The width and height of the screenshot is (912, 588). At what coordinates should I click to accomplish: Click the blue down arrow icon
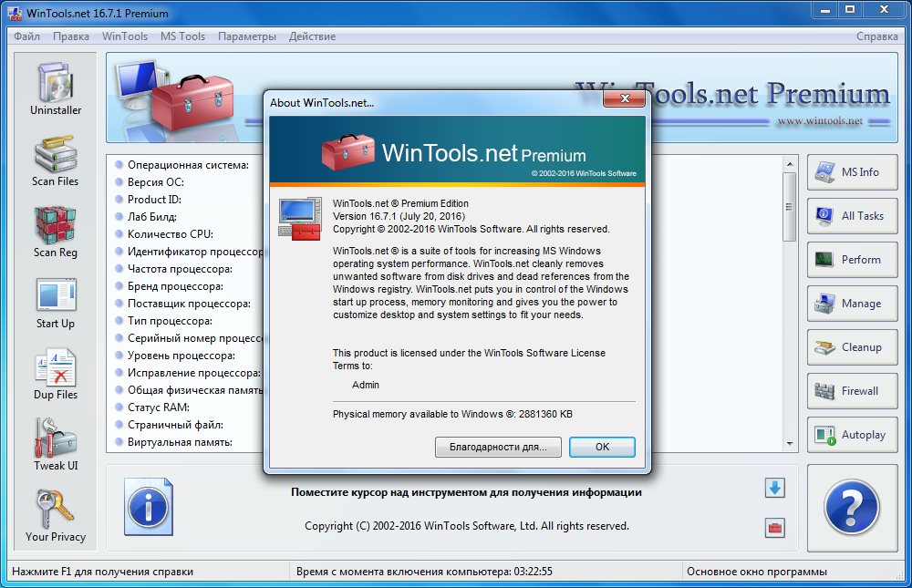click(x=774, y=488)
